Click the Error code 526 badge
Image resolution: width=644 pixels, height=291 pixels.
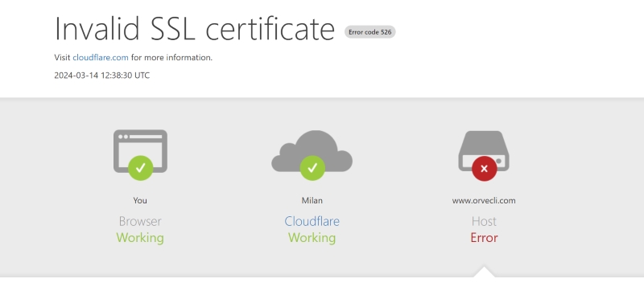pyautogui.click(x=370, y=32)
